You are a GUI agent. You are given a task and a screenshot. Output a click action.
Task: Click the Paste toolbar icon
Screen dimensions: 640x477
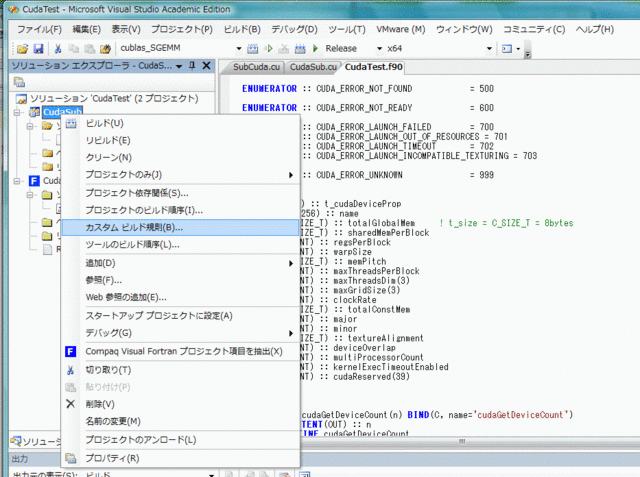click(90, 49)
